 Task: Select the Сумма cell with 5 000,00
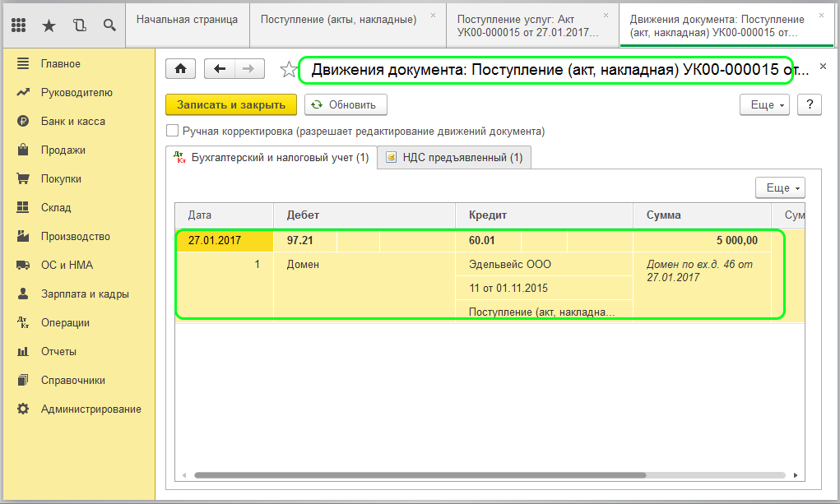pos(701,241)
